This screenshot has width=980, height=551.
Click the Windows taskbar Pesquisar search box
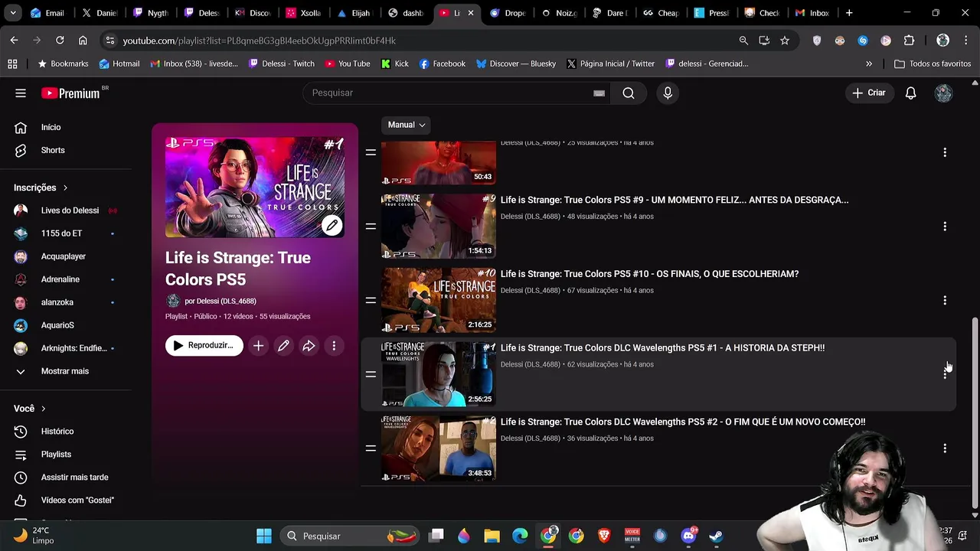349,536
